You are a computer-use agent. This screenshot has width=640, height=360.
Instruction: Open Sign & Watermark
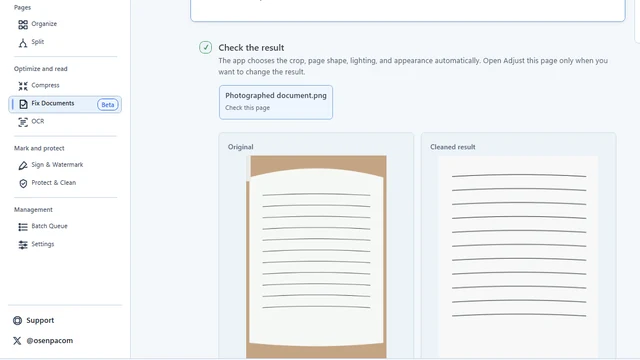point(57,164)
